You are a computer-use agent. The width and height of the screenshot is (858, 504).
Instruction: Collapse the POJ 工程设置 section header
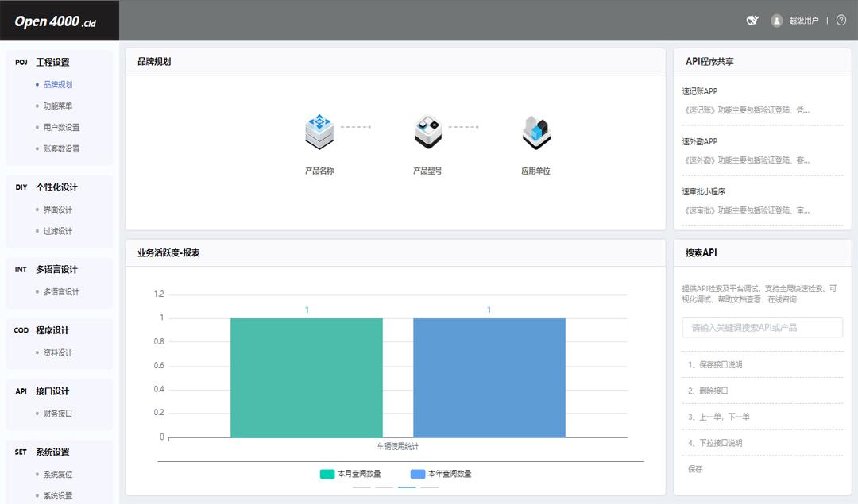click(x=43, y=63)
